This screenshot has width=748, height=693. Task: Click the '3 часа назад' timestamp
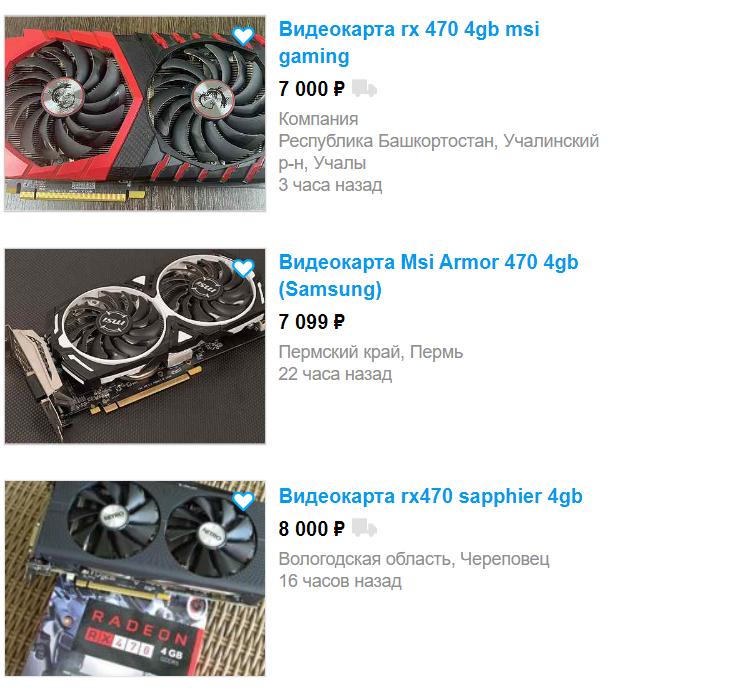330,185
